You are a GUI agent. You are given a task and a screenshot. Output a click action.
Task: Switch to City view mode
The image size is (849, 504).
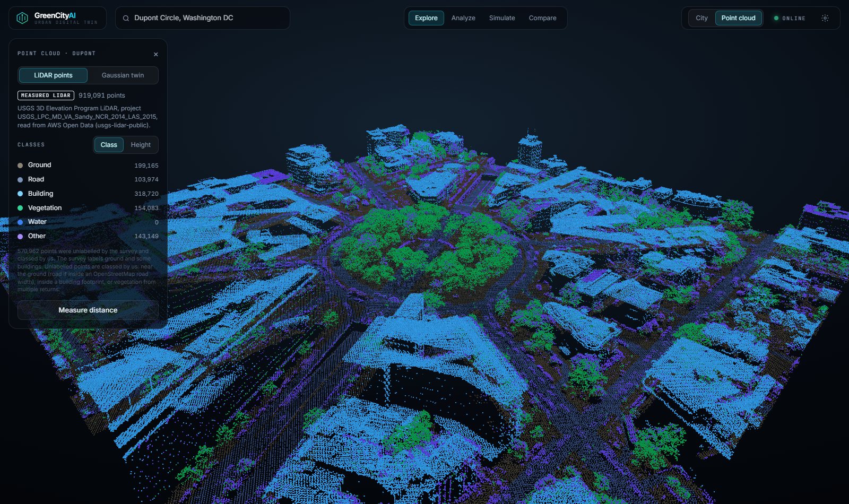point(701,18)
